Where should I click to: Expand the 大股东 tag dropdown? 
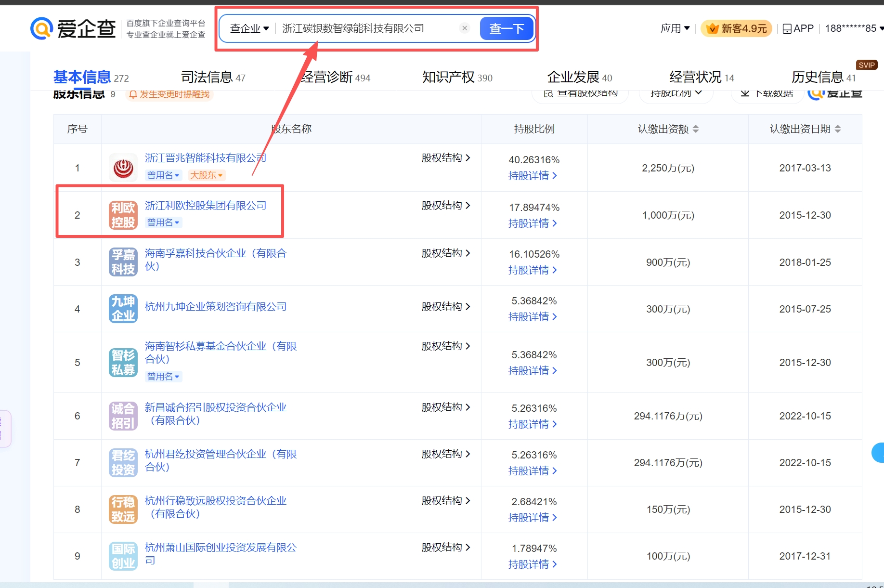[x=207, y=175]
